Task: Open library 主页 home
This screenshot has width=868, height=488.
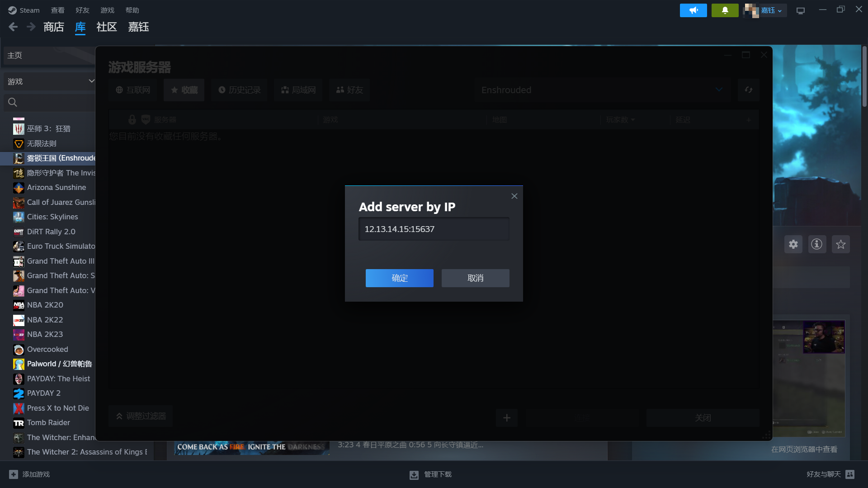Action: coord(49,55)
